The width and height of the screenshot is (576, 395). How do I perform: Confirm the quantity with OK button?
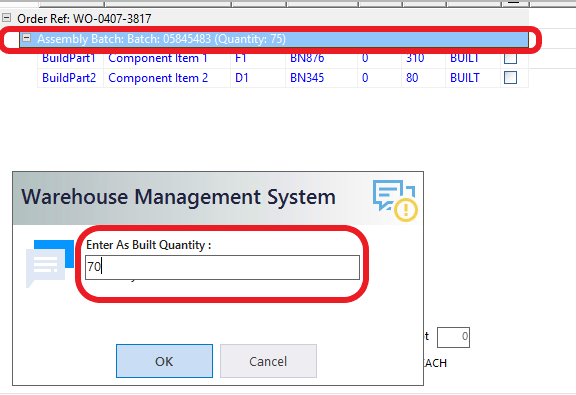coord(164,361)
